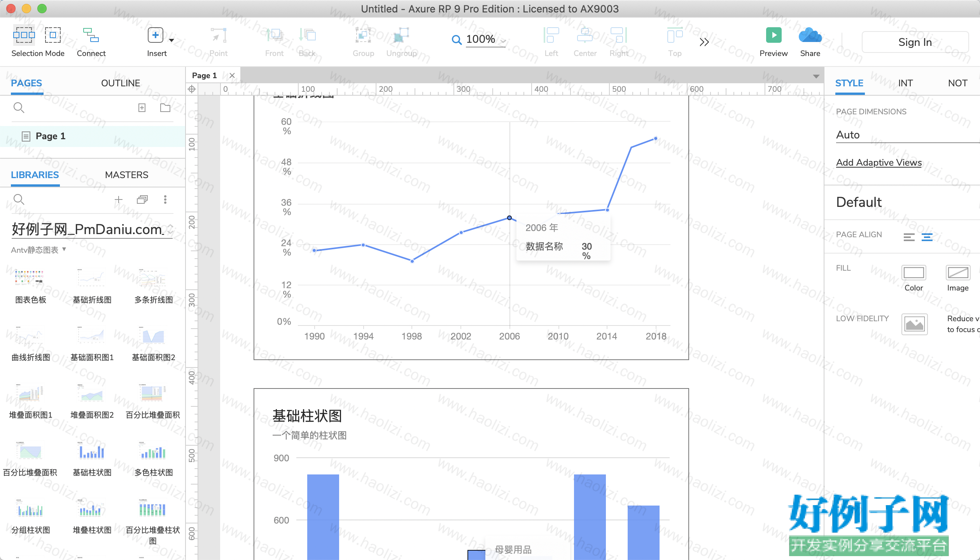Screen dimensions: 980x560
Task: Open the Insert dropdown arrow
Action: (x=171, y=40)
